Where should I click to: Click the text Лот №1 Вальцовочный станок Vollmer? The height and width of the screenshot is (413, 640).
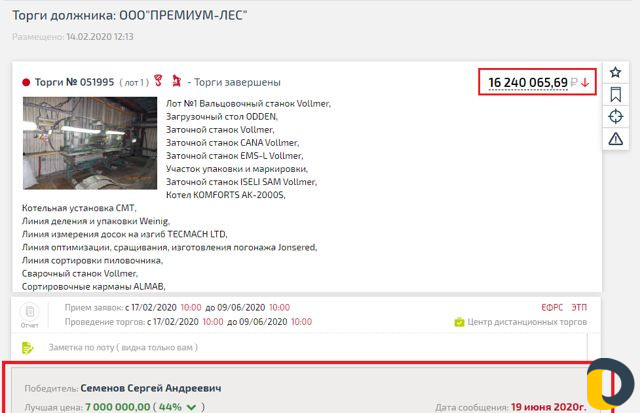coord(248,104)
